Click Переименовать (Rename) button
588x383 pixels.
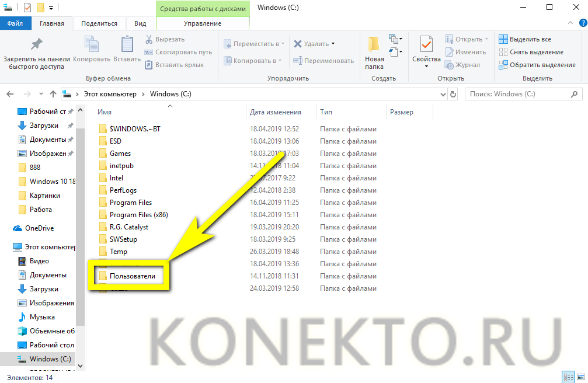click(x=323, y=61)
